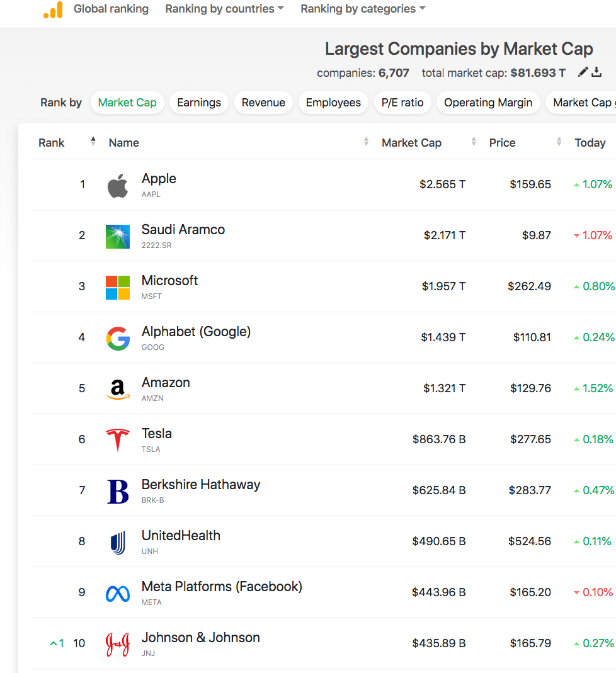The height and width of the screenshot is (673, 616).
Task: Click the Tesla logo icon
Action: 118,440
